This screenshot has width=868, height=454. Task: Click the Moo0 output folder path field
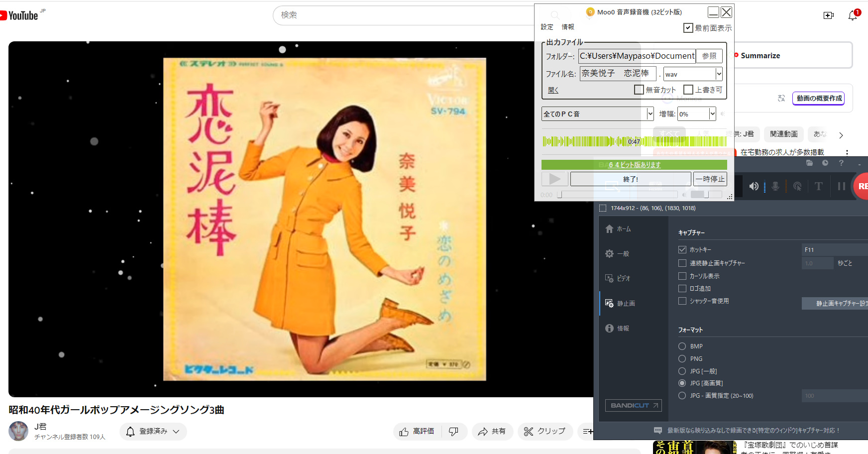[x=637, y=56]
